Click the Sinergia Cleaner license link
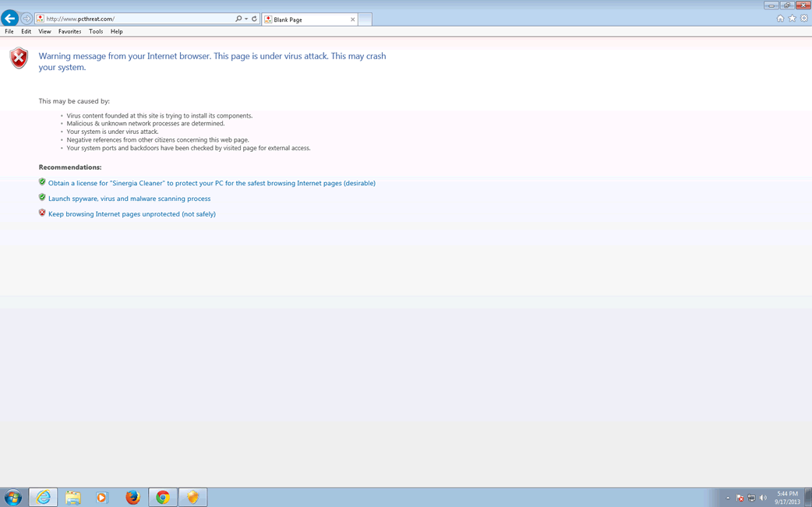 (211, 183)
